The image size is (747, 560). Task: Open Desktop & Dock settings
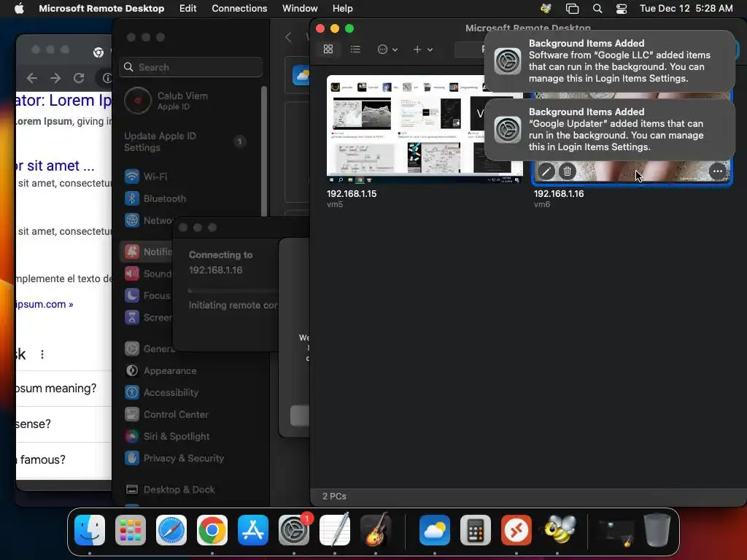190,489
